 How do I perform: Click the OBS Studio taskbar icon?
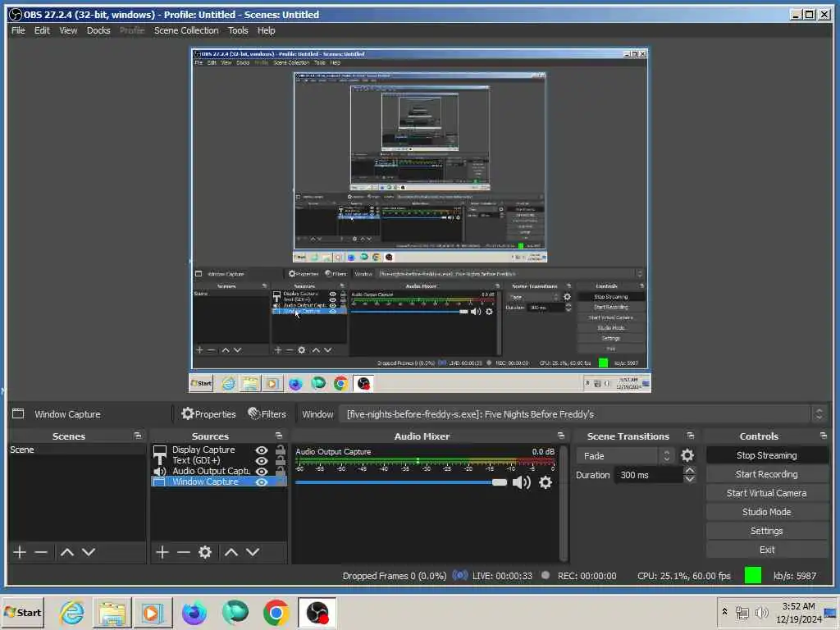[x=317, y=612]
